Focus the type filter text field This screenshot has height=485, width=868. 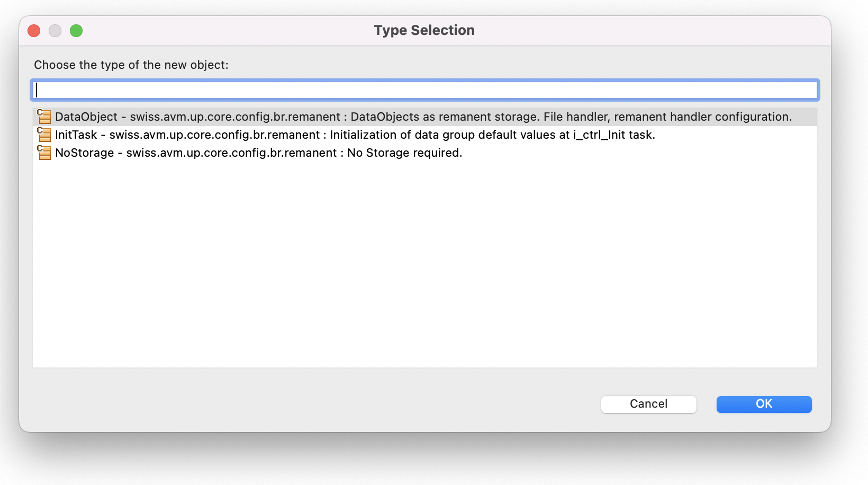click(x=424, y=90)
